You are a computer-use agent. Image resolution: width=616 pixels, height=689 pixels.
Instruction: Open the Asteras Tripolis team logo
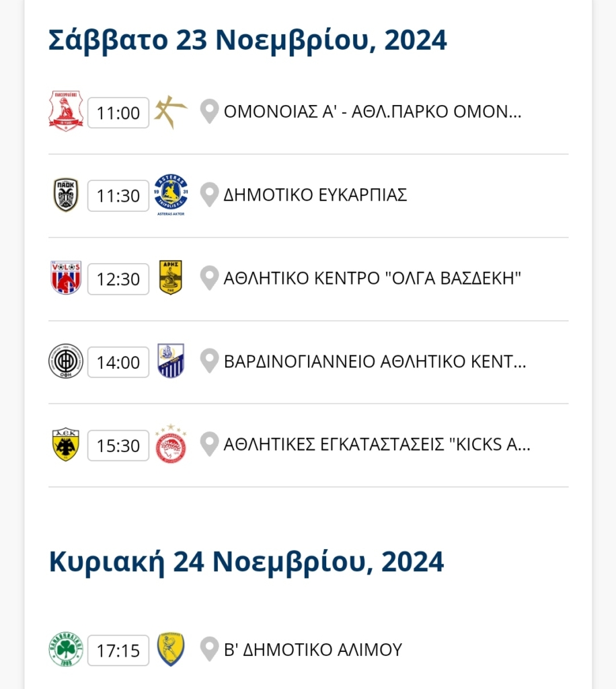tap(171, 194)
